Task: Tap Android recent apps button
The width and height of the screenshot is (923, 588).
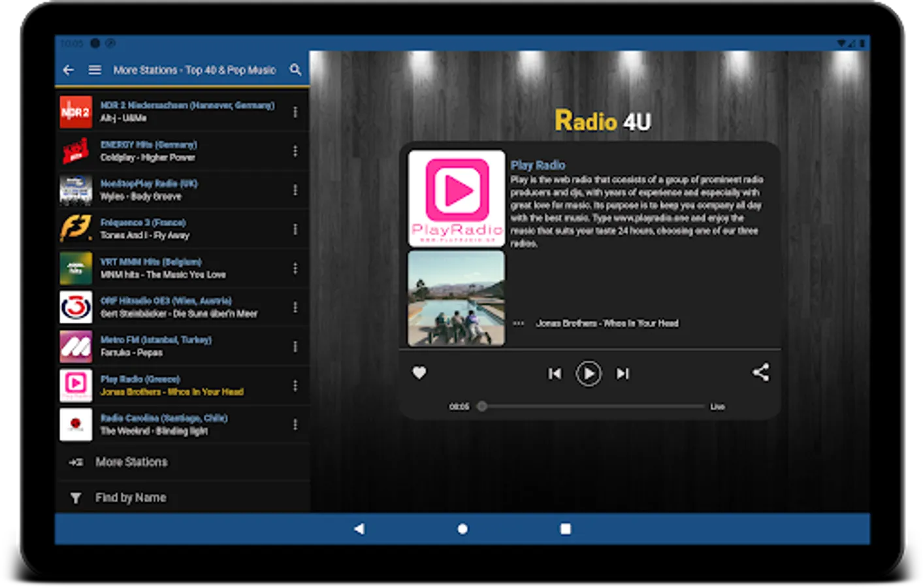Action: (566, 529)
